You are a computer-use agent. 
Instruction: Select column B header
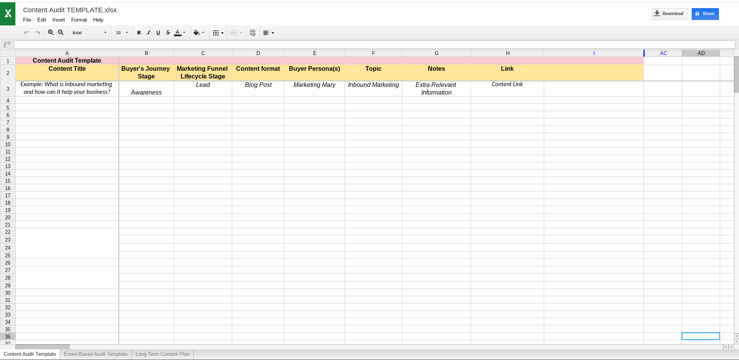[x=146, y=53]
